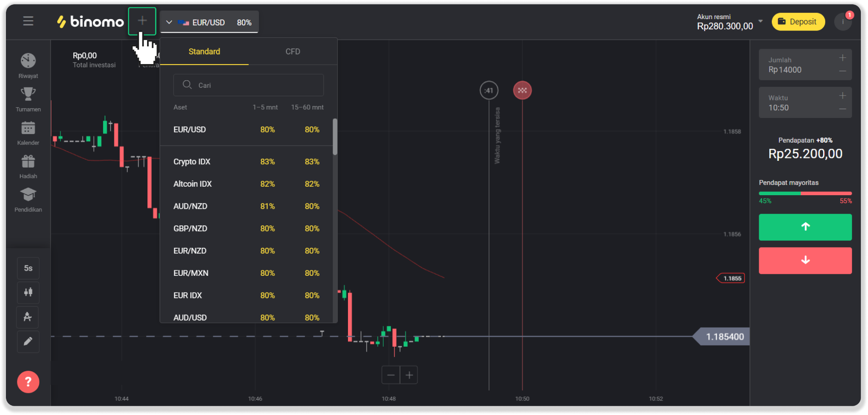Click the Pendapat mayoritas sentiment bar
The image size is (868, 415).
(x=805, y=193)
